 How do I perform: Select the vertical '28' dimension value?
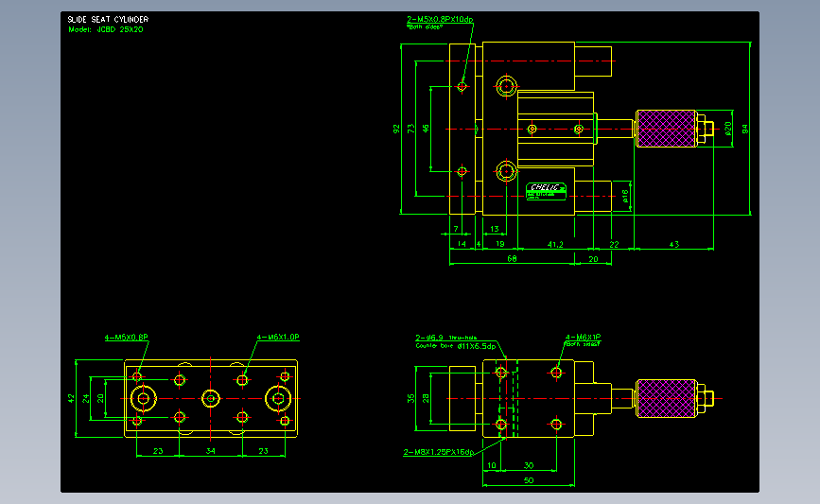click(427, 398)
